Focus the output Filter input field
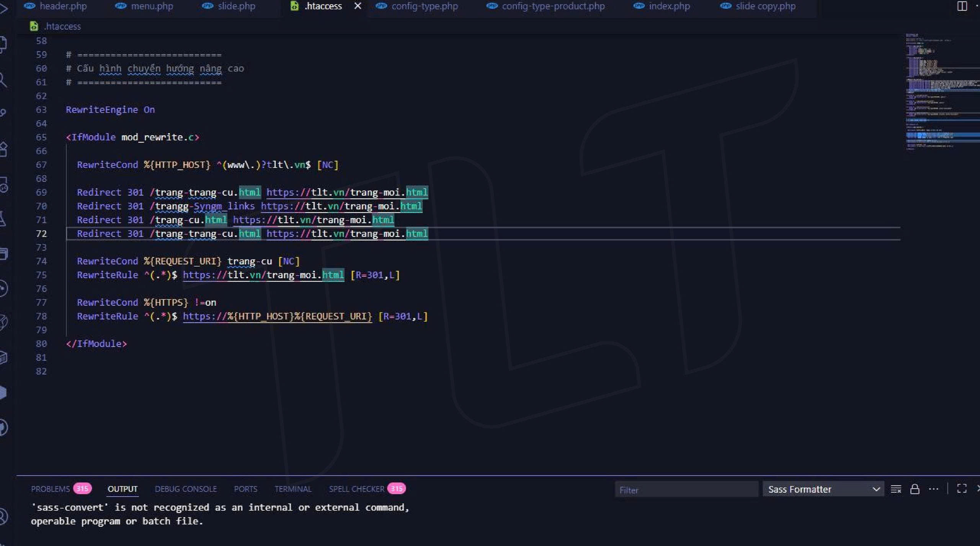The width and height of the screenshot is (980, 546). 685,490
